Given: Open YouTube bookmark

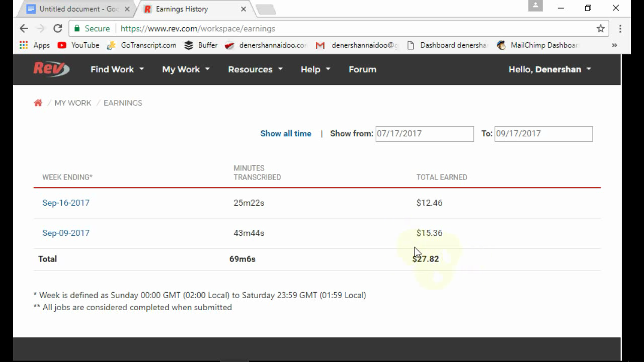Looking at the screenshot, I should click(x=78, y=45).
